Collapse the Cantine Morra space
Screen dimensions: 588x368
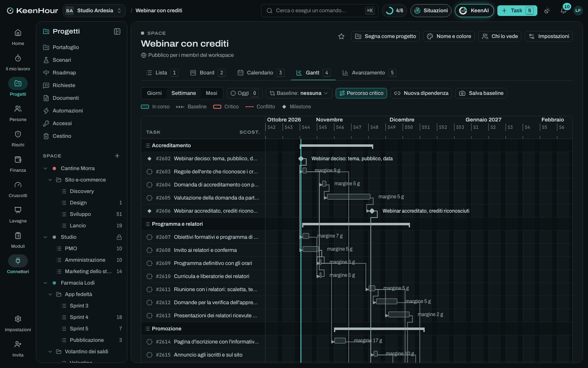click(x=45, y=168)
